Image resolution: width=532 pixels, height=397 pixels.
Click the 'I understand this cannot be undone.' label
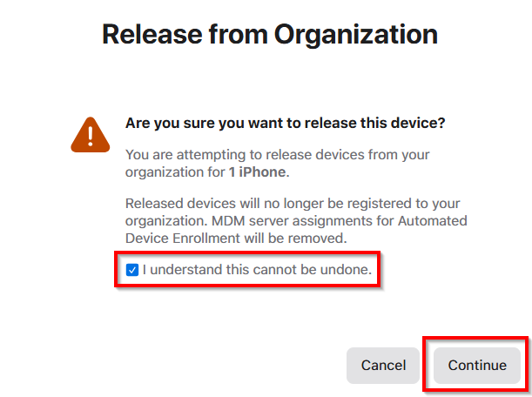pyautogui.click(x=257, y=270)
